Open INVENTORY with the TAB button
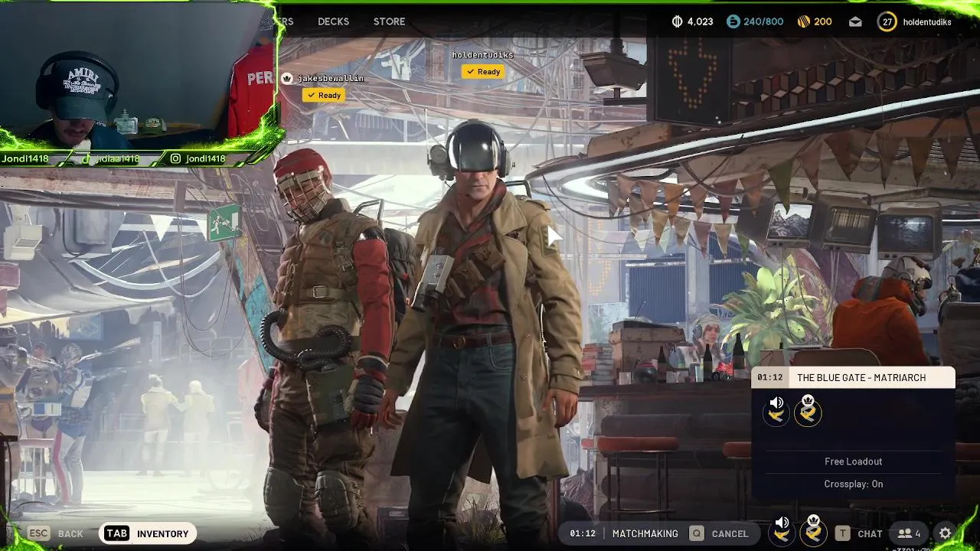The height and width of the screenshot is (551, 980). tap(148, 533)
